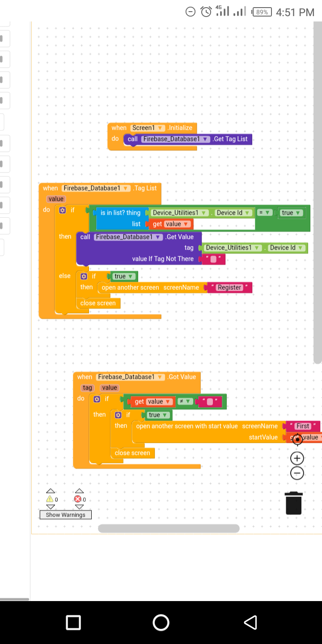Edit the "Register" text string block

click(x=229, y=288)
